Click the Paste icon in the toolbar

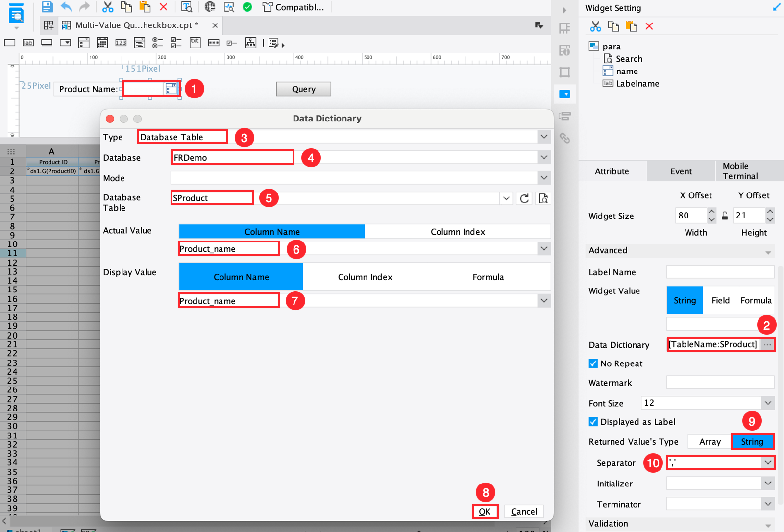click(145, 7)
